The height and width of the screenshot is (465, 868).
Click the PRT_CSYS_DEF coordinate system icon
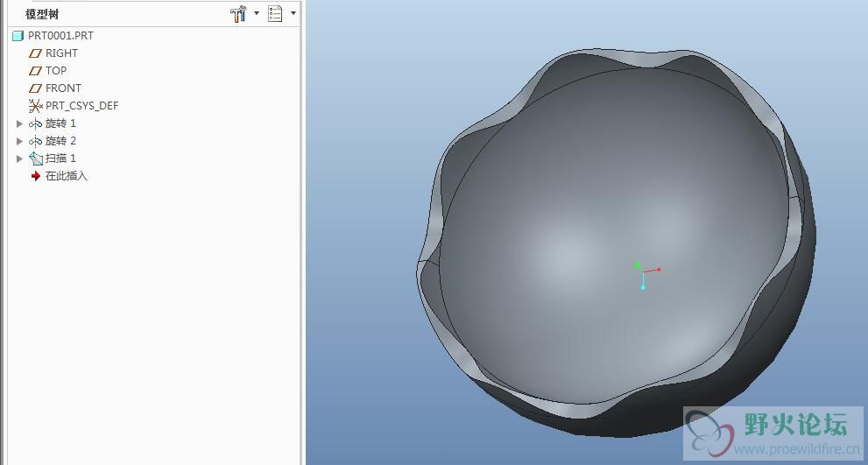pyautogui.click(x=35, y=106)
